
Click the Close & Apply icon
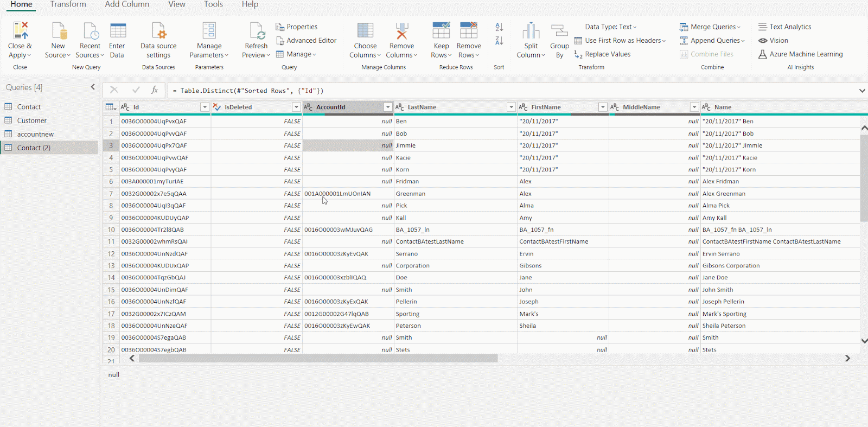(20, 31)
